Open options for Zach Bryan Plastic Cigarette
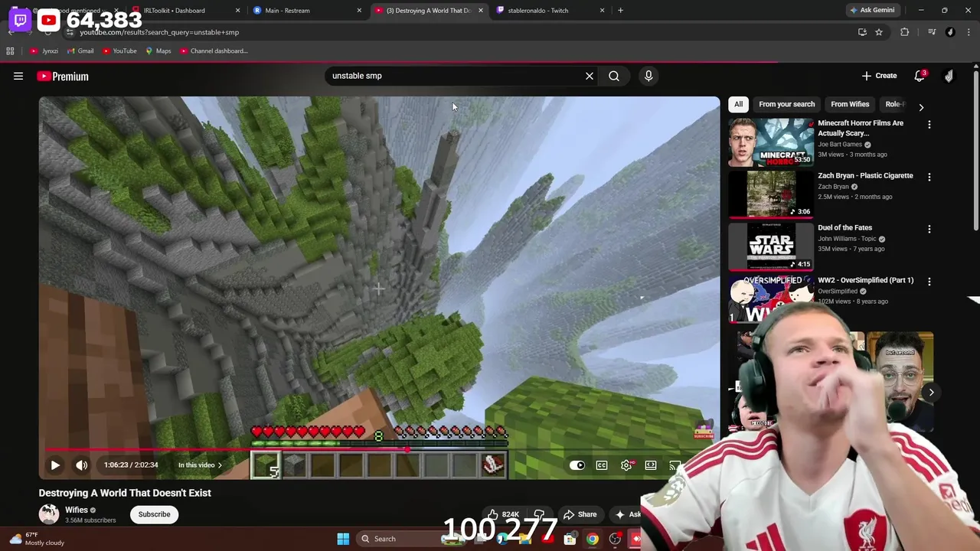The width and height of the screenshot is (980, 551). (x=929, y=177)
